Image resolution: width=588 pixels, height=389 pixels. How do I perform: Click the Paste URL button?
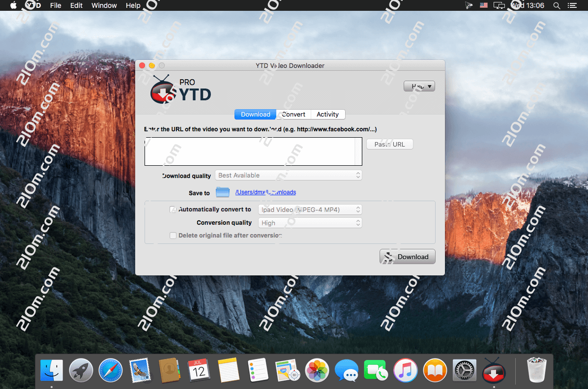390,145
